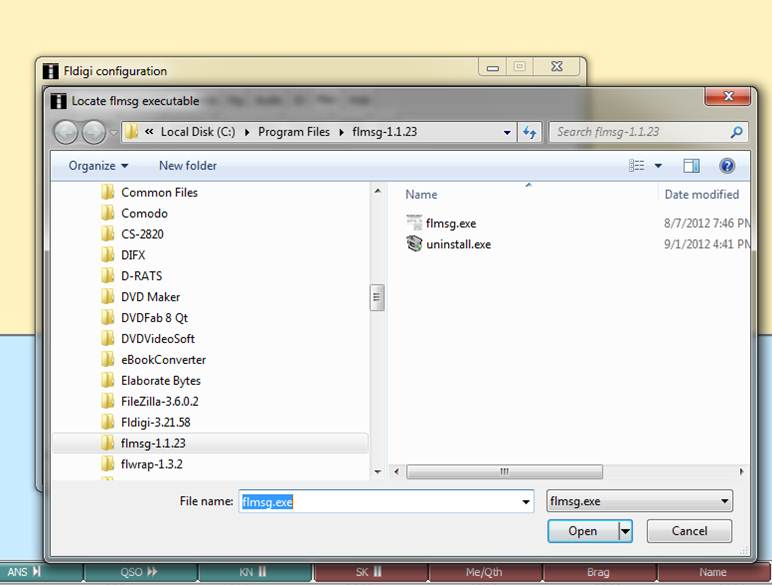Click the Open button
772x585 pixels.
click(583, 531)
